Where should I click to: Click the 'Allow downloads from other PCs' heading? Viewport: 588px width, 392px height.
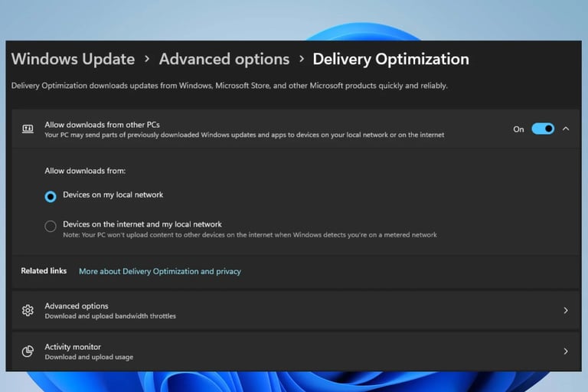tap(102, 125)
